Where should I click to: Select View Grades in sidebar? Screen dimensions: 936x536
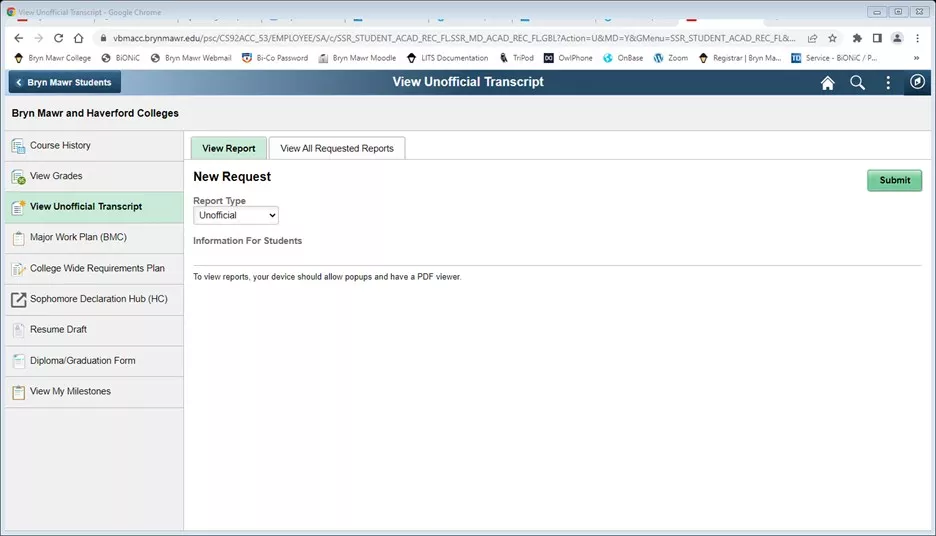(x=94, y=177)
